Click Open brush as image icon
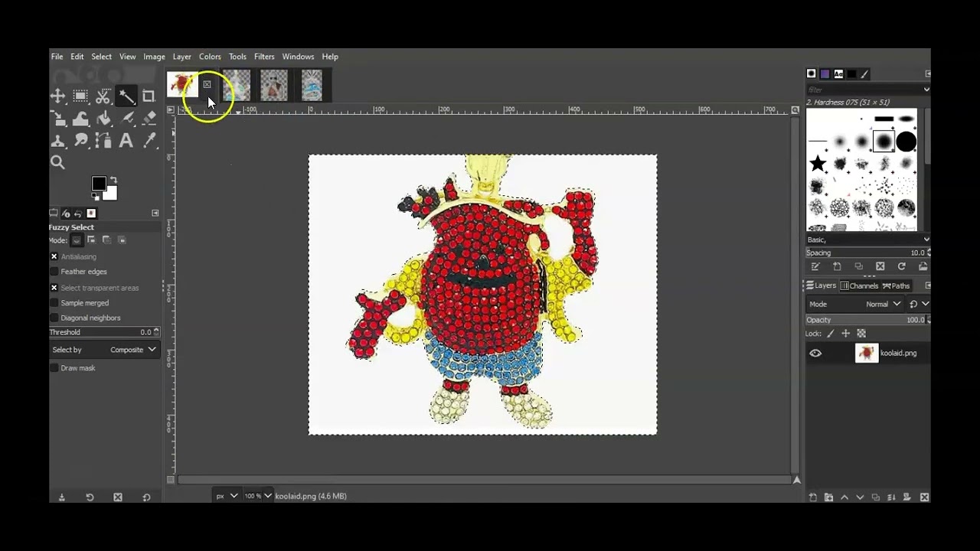 pyautogui.click(x=923, y=266)
